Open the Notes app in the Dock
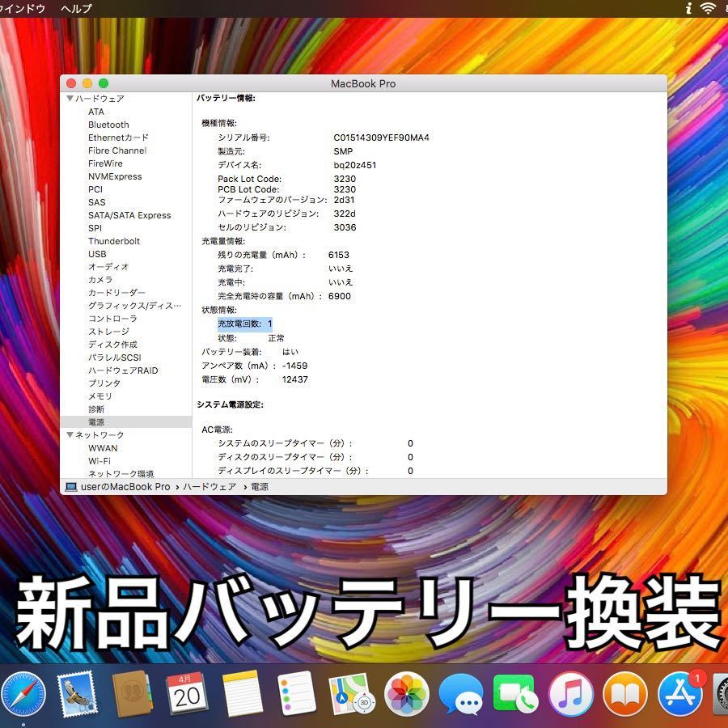This screenshot has height=728, width=728. click(241, 695)
